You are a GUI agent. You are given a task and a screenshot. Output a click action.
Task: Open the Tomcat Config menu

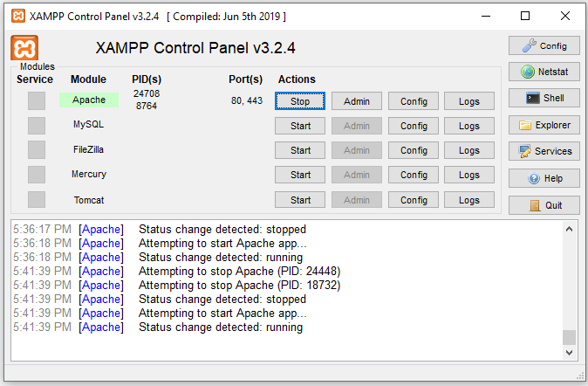(x=414, y=200)
